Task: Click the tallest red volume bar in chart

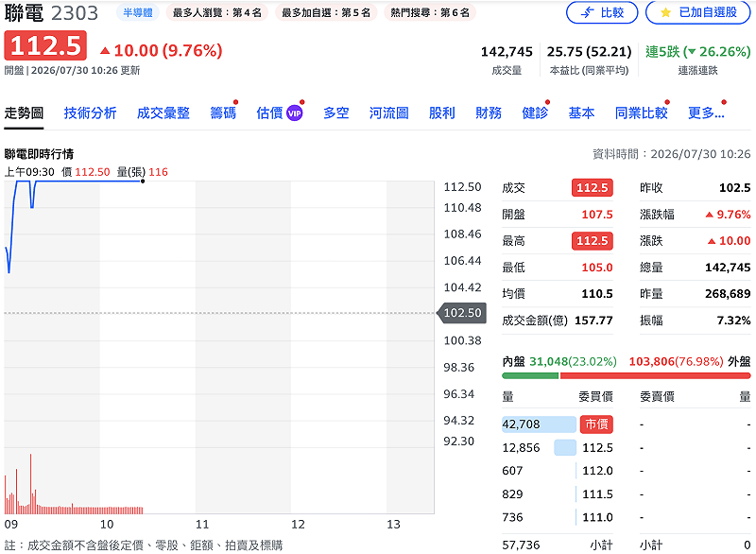Action: (30, 484)
